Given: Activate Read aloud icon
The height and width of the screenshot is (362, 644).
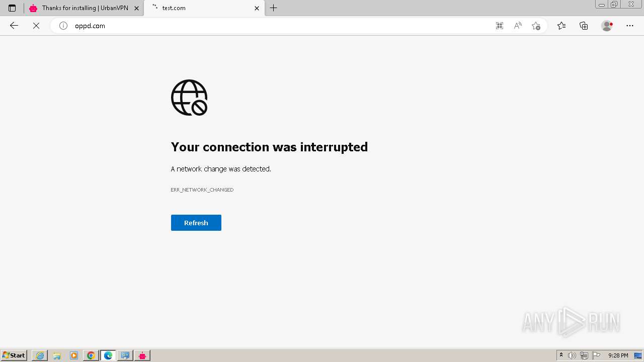Looking at the screenshot, I should pyautogui.click(x=518, y=26).
